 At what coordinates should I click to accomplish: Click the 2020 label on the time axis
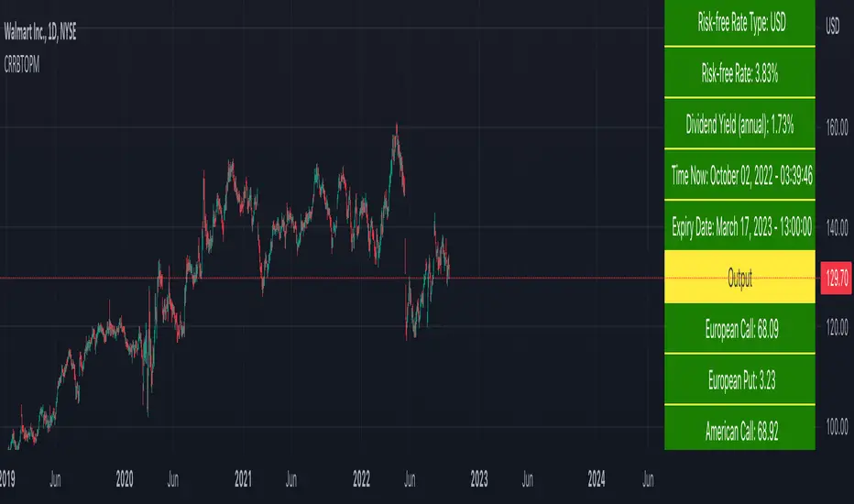coord(125,479)
